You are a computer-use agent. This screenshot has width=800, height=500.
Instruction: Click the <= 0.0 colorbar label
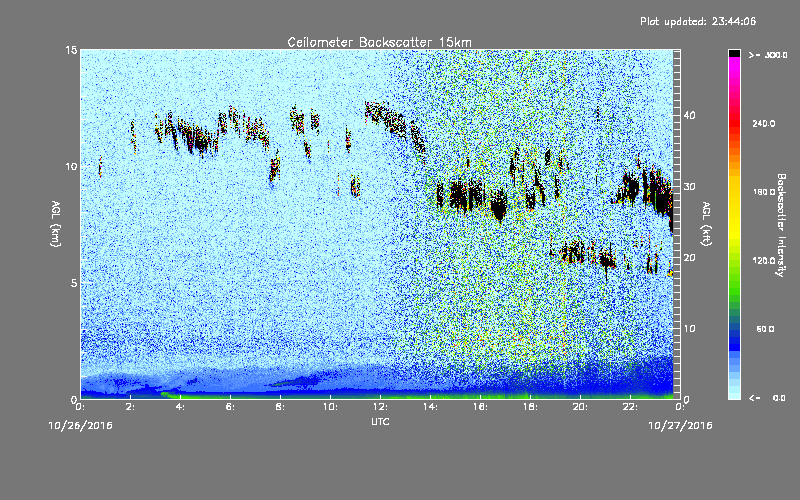pos(767,397)
